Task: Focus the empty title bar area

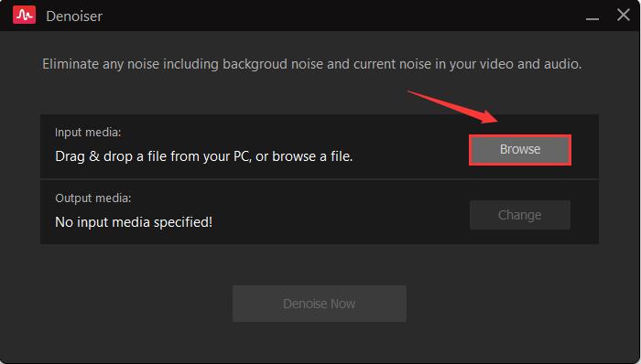Action: (x=343, y=16)
